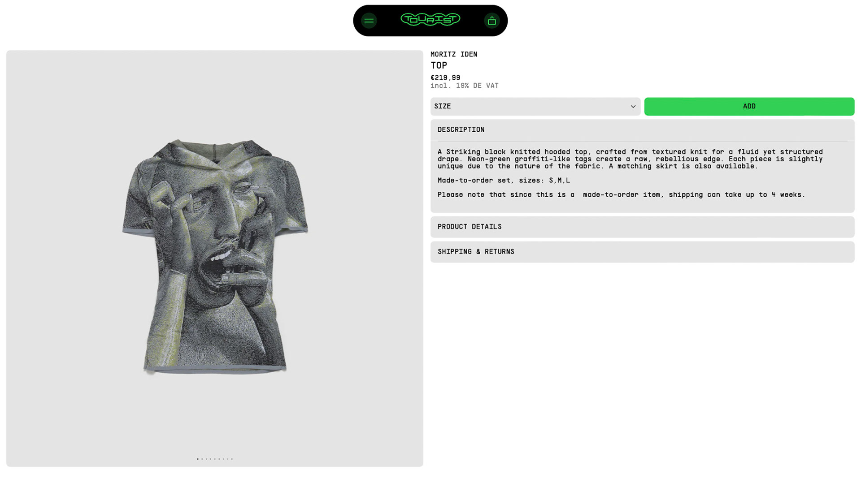
Task: Click the chevron arrow in the SIZE selector
Action: pos(633,107)
